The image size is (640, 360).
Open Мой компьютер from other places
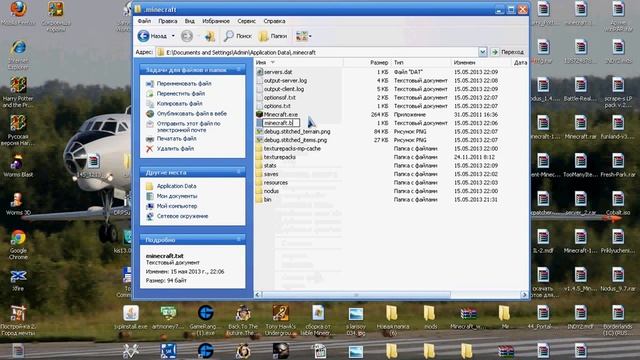coord(177,206)
